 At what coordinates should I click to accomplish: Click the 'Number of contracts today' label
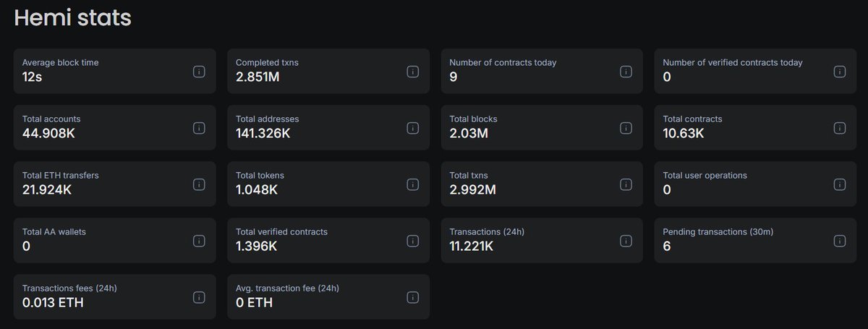pos(503,63)
